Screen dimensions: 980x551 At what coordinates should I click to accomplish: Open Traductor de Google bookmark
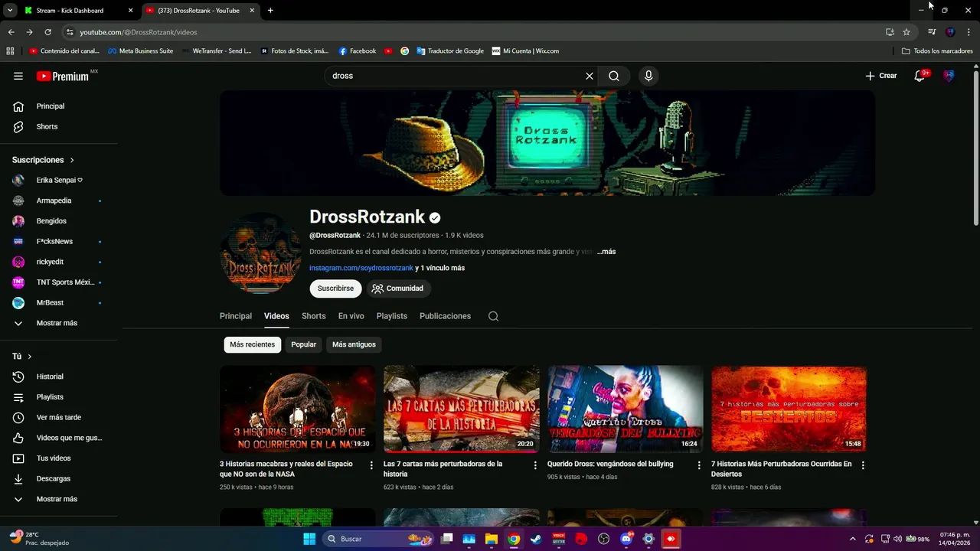(450, 51)
